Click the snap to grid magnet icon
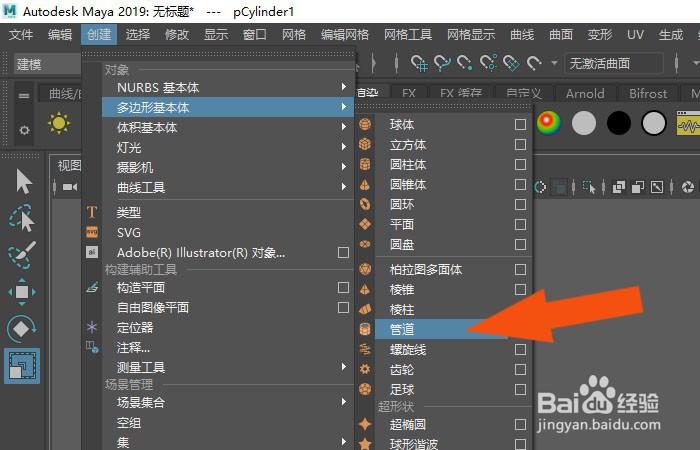 419,63
